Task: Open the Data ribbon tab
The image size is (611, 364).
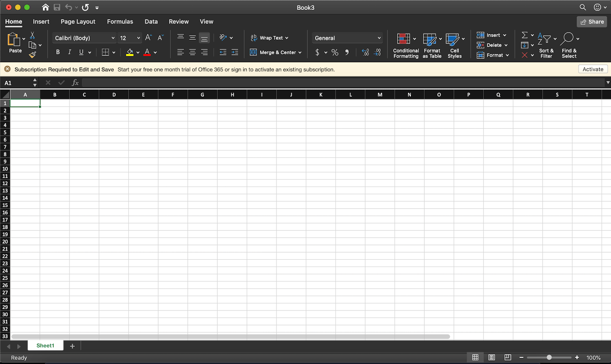Action: pyautogui.click(x=151, y=22)
